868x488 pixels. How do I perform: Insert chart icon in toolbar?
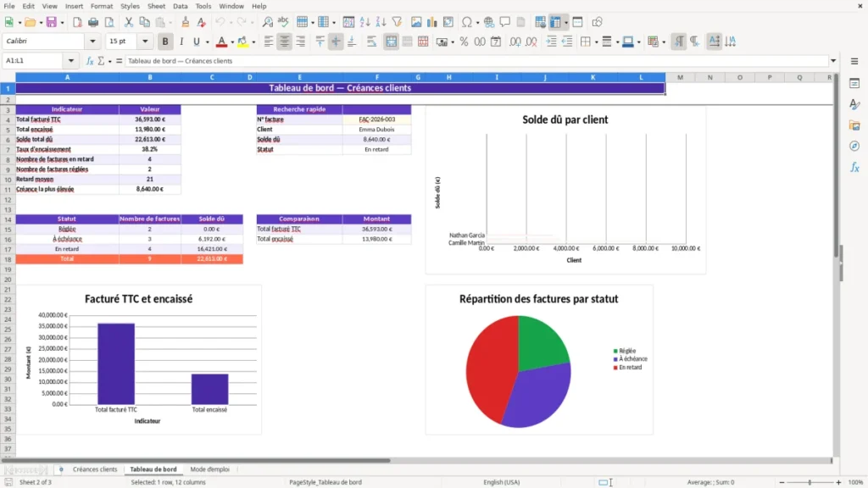(431, 22)
